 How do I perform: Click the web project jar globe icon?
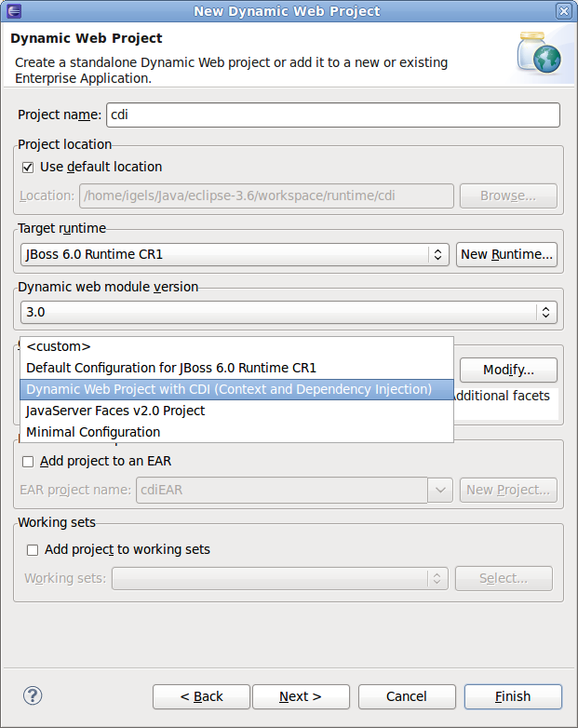click(x=540, y=53)
